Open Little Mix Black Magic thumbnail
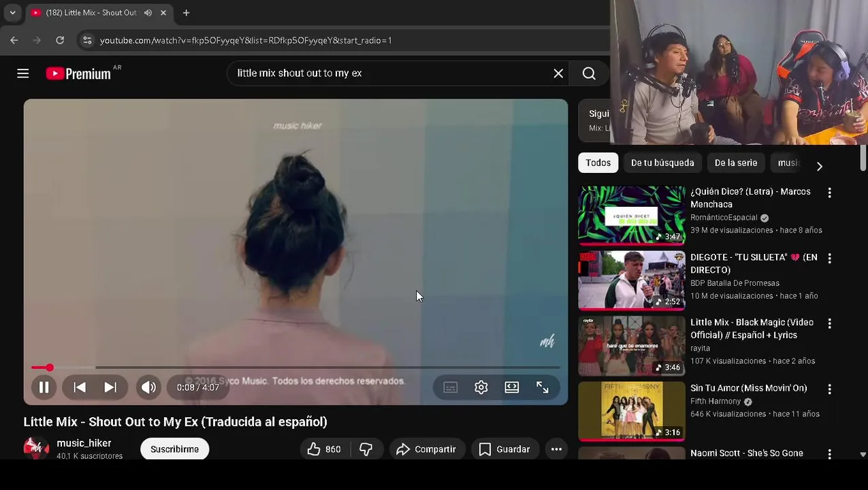 tap(632, 345)
